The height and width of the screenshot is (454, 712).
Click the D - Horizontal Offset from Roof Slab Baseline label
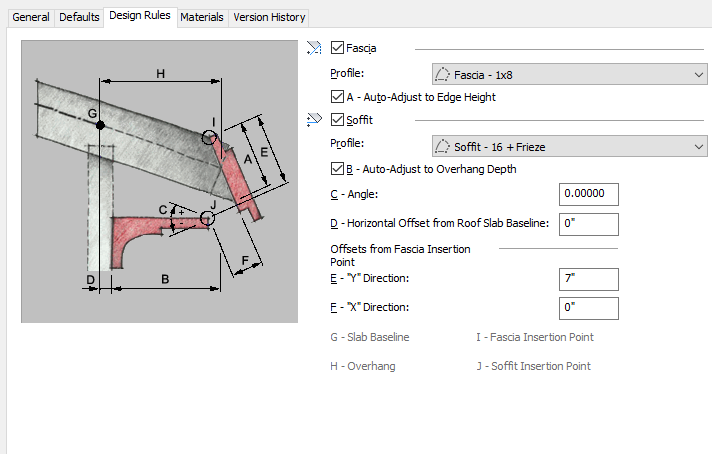(440, 223)
